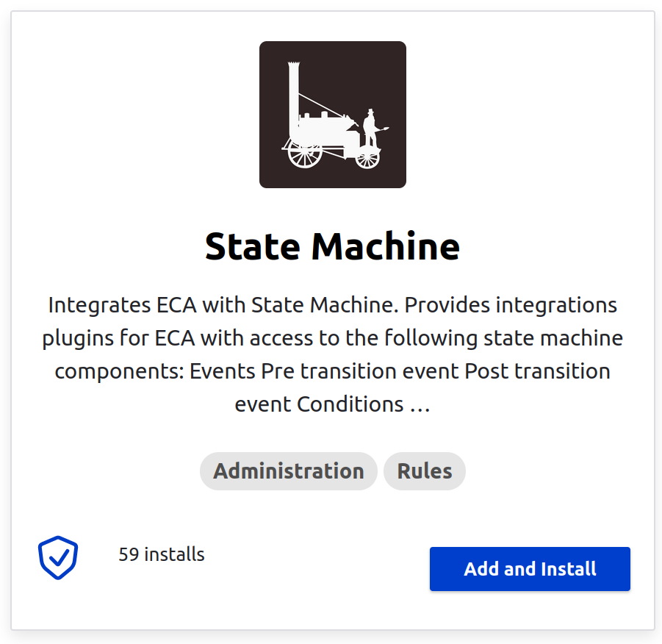The width and height of the screenshot is (662, 644).
Task: Click the small rear wheel in the logo
Action: coord(367,159)
